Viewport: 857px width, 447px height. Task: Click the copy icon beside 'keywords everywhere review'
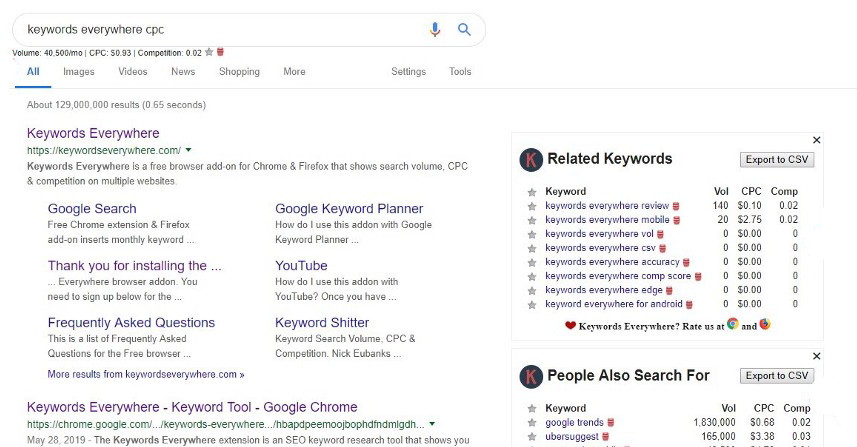point(676,206)
